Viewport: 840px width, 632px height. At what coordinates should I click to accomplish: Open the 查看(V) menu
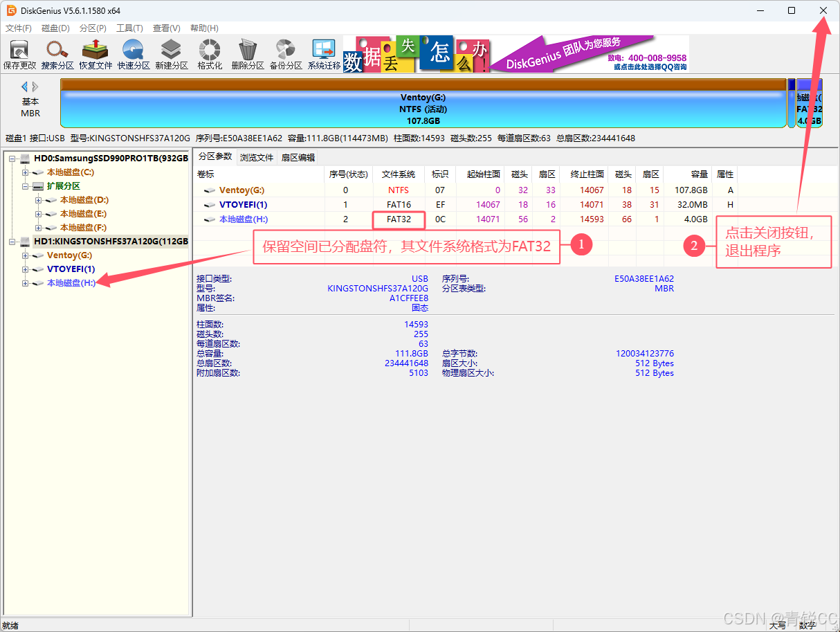click(x=166, y=28)
